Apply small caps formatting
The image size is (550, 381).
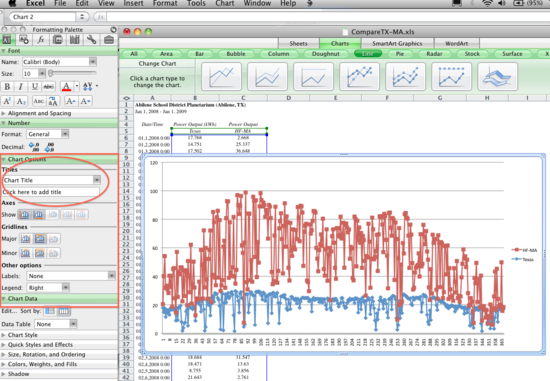pos(38,101)
